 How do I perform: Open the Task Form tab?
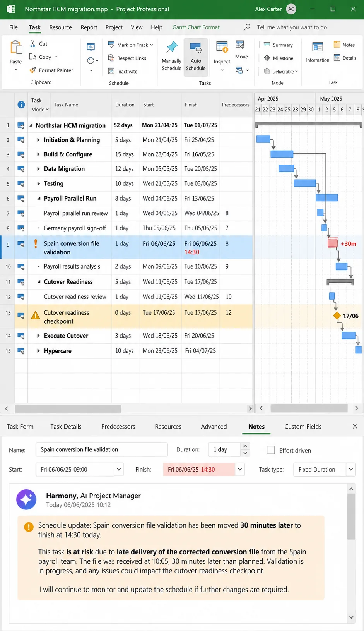pos(20,426)
